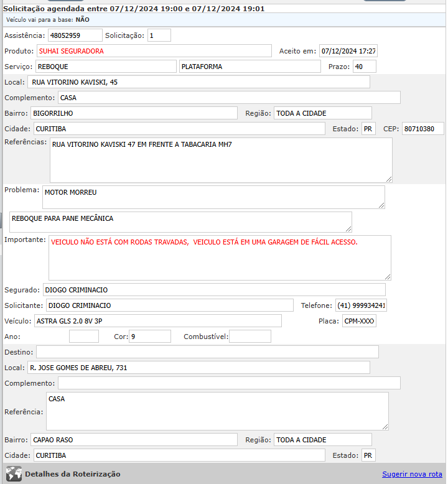Click the Referências text area resize handle
448x484 pixels.
tap(389, 179)
